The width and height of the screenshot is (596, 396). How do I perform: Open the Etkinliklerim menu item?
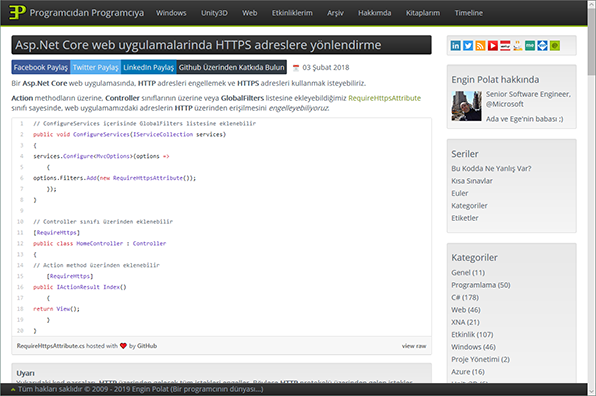[x=292, y=13]
